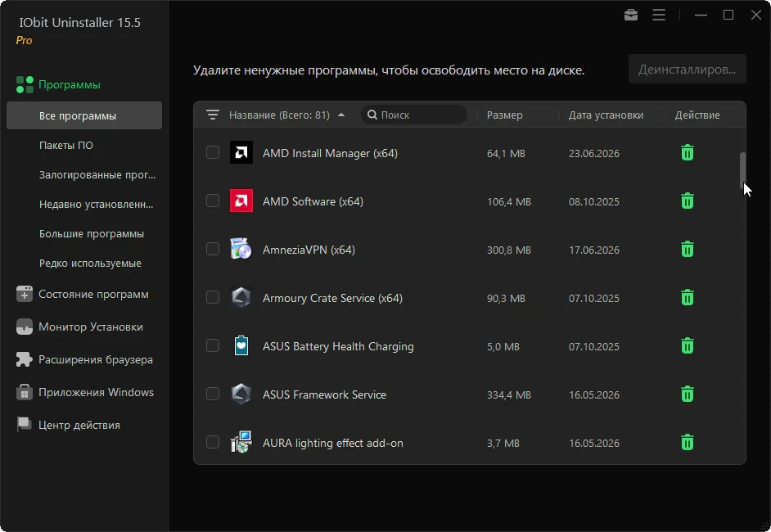Viewport: 771px width, 532px height.
Task: Open Недавно установленные programs list
Action: tap(96, 204)
